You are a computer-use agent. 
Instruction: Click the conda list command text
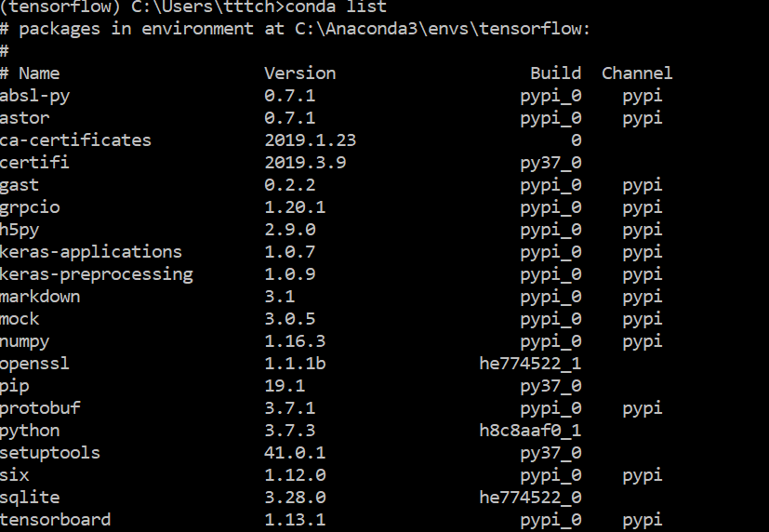click(336, 7)
